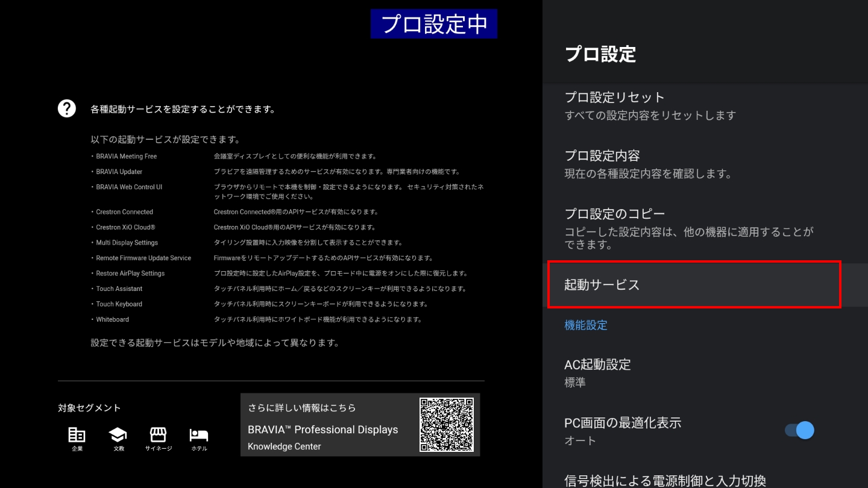Screen dimensions: 868x488
Task: Click the BRAVIA Meeting Free list entry
Action: coord(127,156)
